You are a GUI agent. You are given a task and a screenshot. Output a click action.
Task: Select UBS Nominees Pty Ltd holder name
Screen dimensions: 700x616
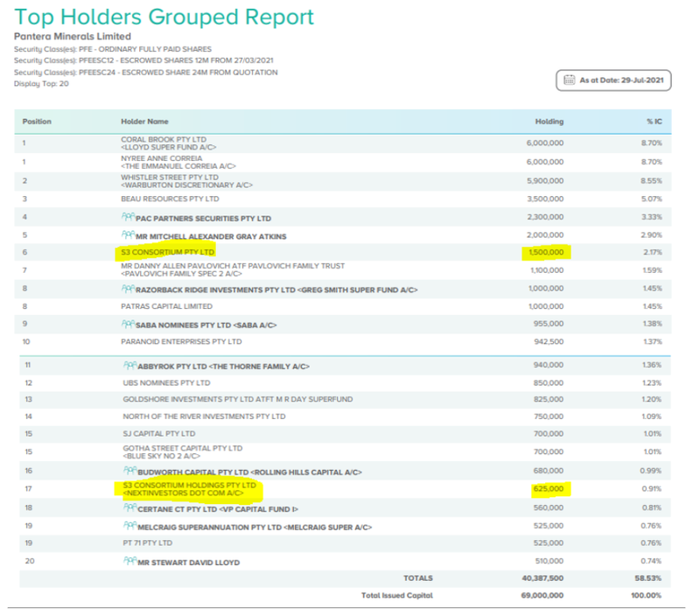[x=166, y=383]
